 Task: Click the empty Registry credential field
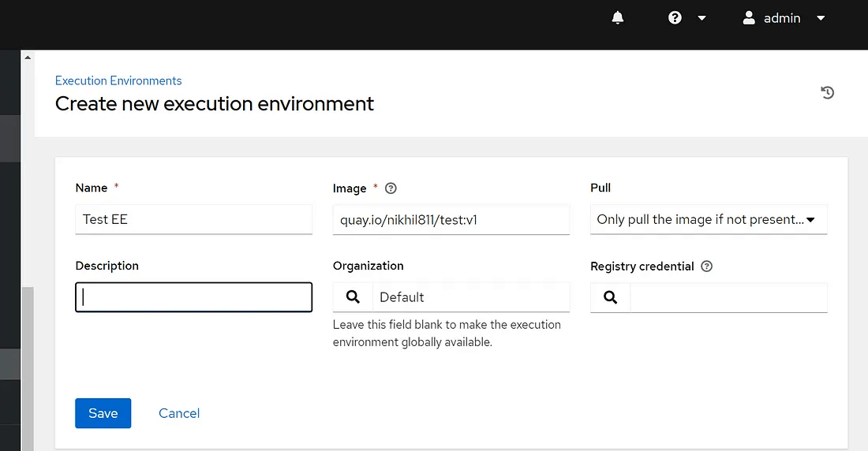click(x=728, y=297)
